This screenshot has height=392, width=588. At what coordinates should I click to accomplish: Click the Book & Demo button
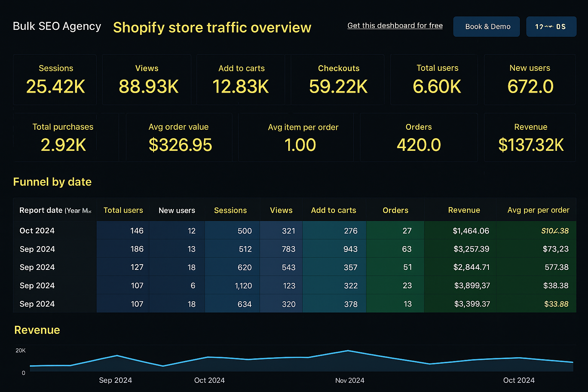click(486, 26)
